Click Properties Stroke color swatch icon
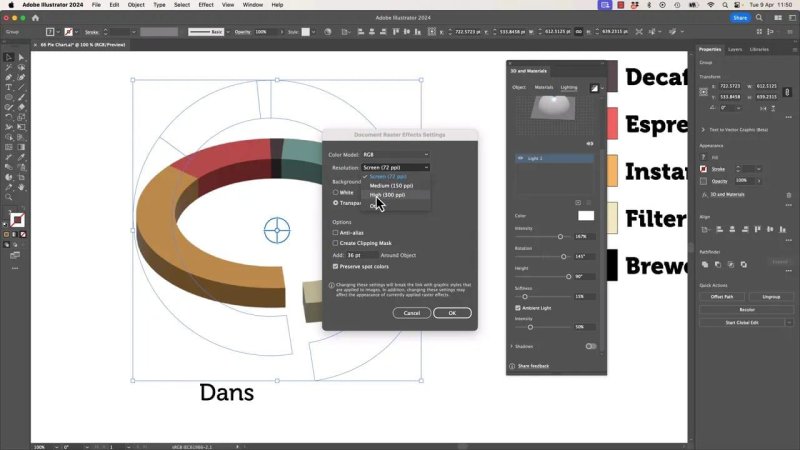Image resolution: width=800 pixels, height=450 pixels. [704, 169]
